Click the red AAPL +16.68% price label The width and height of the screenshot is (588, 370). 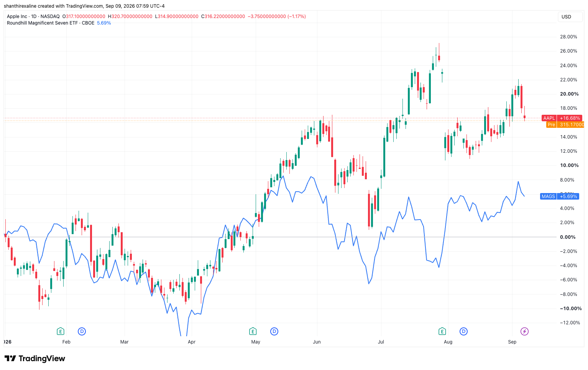[562, 118]
